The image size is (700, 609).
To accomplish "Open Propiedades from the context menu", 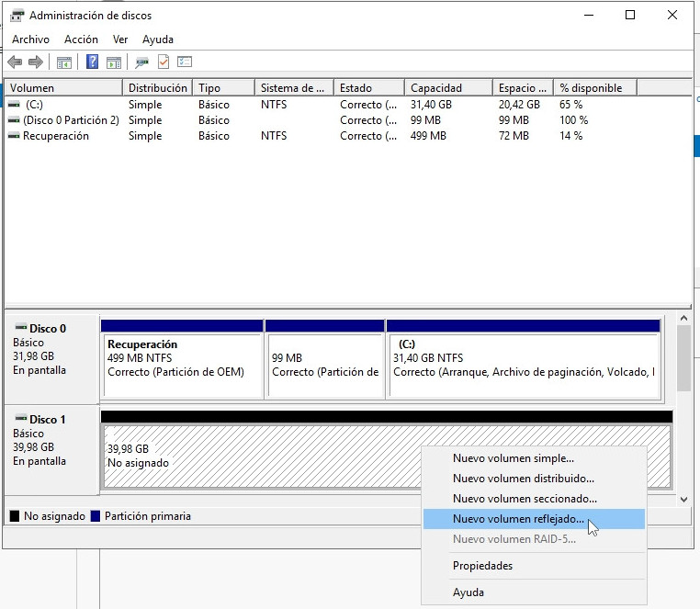I will [x=482, y=566].
